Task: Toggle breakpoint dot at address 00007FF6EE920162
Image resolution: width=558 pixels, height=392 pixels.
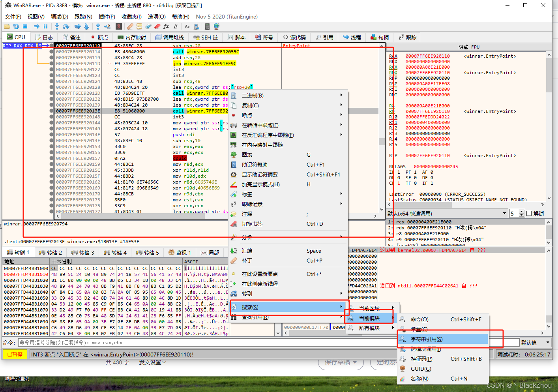Action: [52, 182]
